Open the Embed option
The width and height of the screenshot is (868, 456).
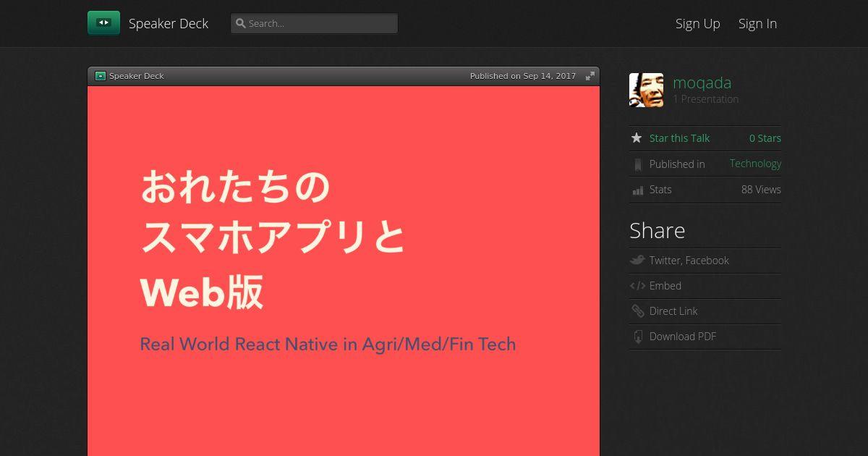[x=665, y=286]
